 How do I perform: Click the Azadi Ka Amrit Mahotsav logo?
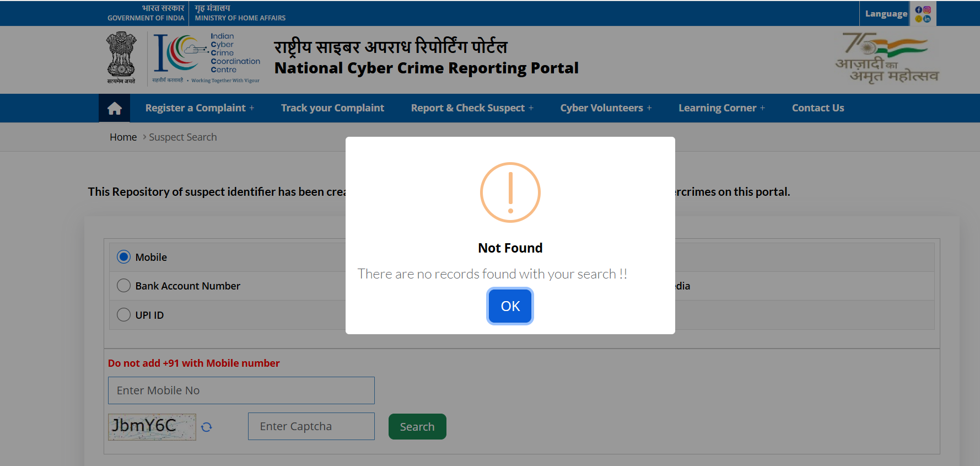tap(886, 58)
